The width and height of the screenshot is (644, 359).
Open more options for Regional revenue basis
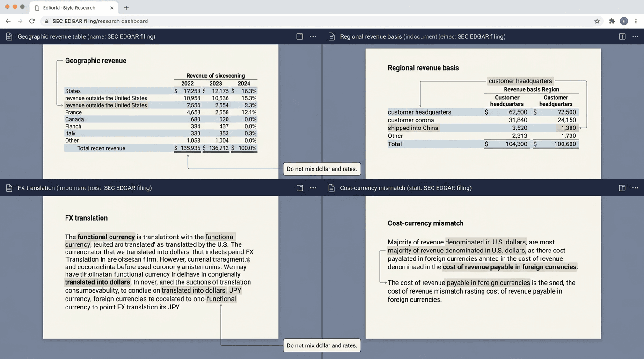635,36
